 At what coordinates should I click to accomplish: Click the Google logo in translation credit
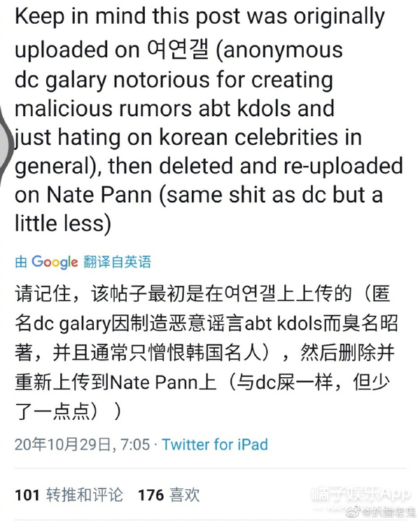55,262
